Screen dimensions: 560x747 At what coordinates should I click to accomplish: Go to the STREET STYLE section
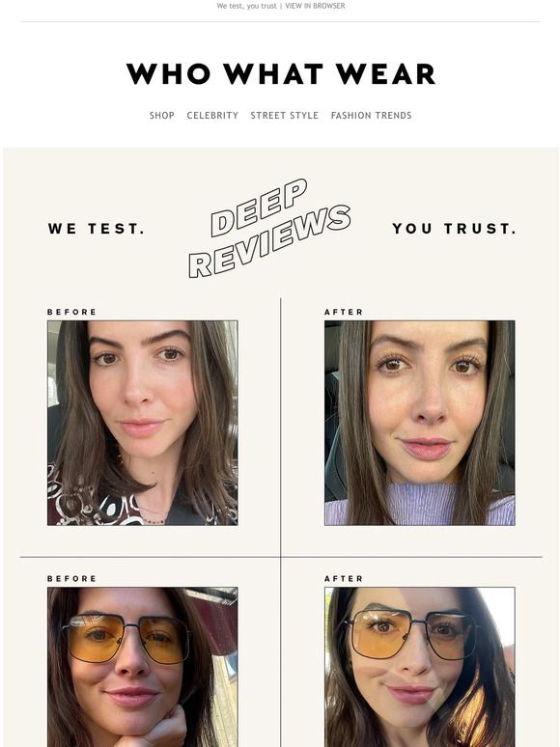285,115
